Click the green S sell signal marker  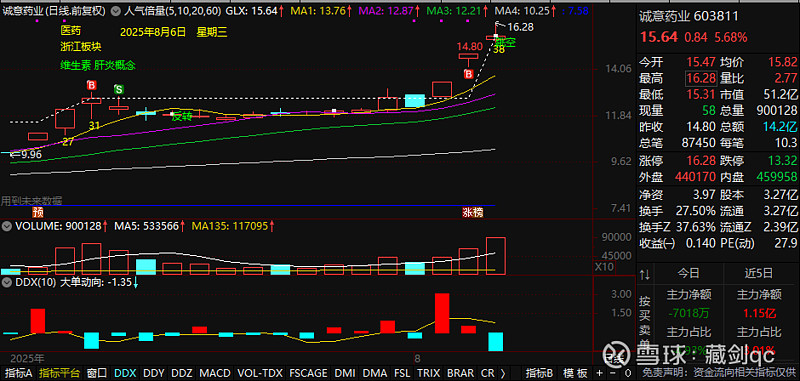tap(118, 89)
